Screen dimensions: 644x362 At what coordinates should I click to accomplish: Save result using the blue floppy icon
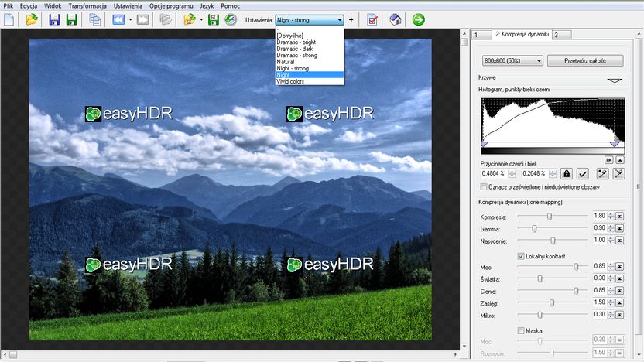tap(54, 19)
